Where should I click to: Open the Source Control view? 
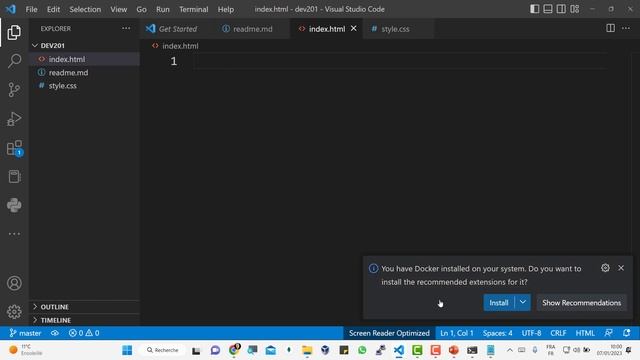[14, 90]
